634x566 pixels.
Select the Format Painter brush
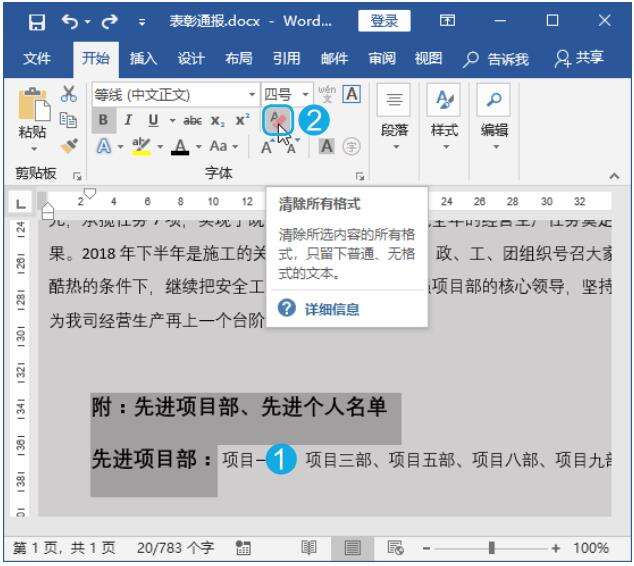click(x=69, y=147)
